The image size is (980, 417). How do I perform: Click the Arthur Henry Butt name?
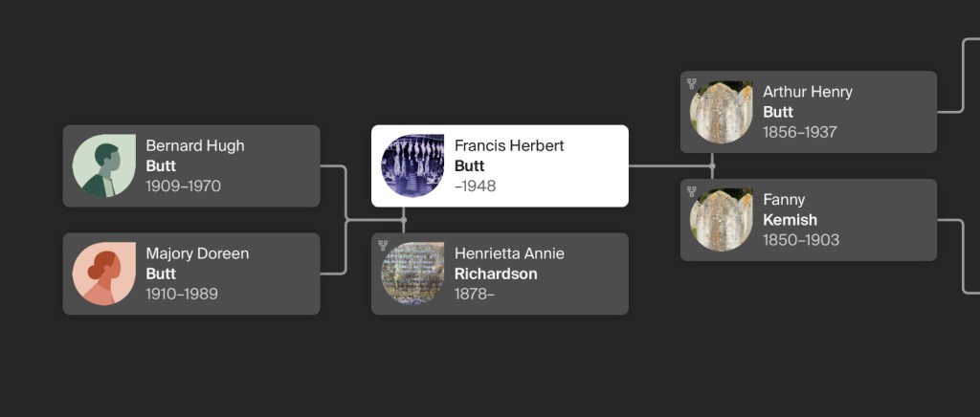click(807, 101)
